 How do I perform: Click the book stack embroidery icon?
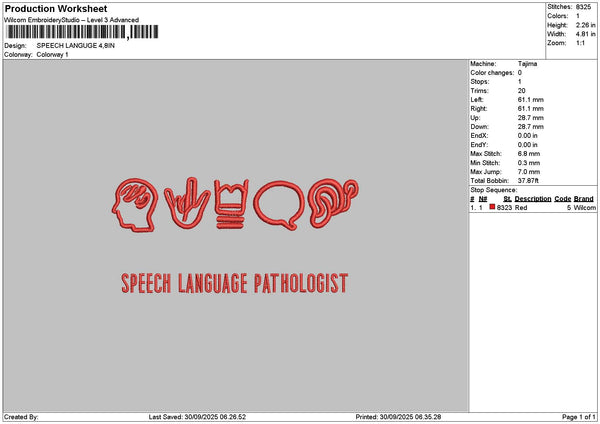(x=230, y=204)
